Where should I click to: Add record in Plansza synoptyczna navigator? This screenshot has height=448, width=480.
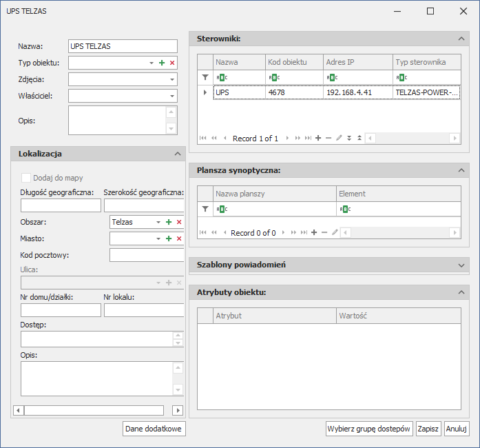point(314,232)
